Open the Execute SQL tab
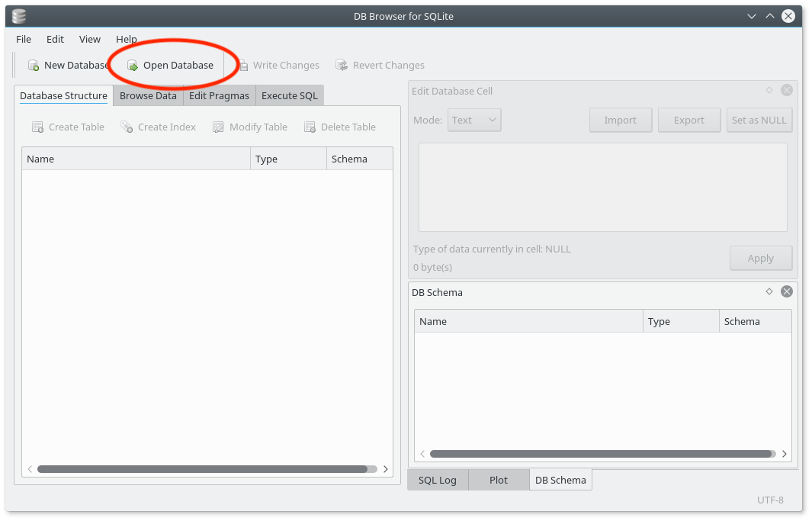 tap(289, 95)
